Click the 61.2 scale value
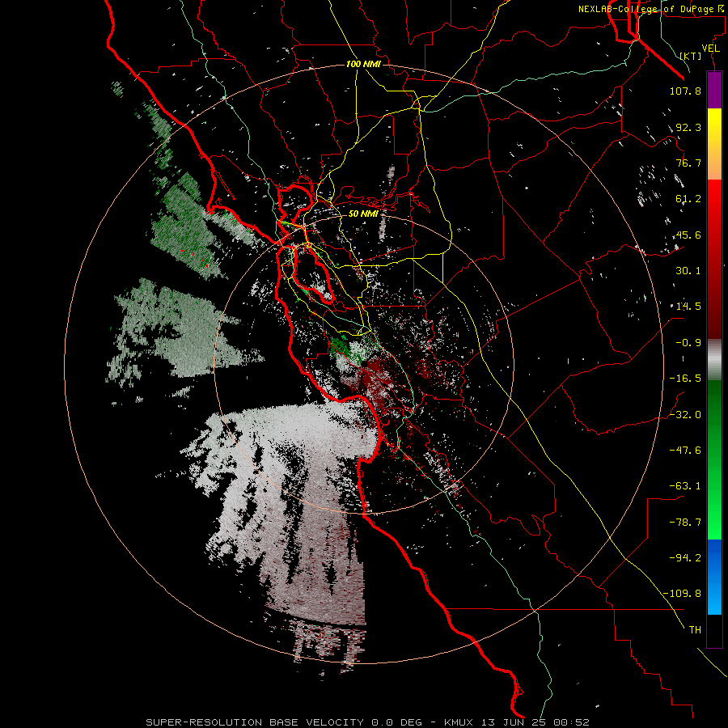This screenshot has width=728, height=728. [x=688, y=199]
